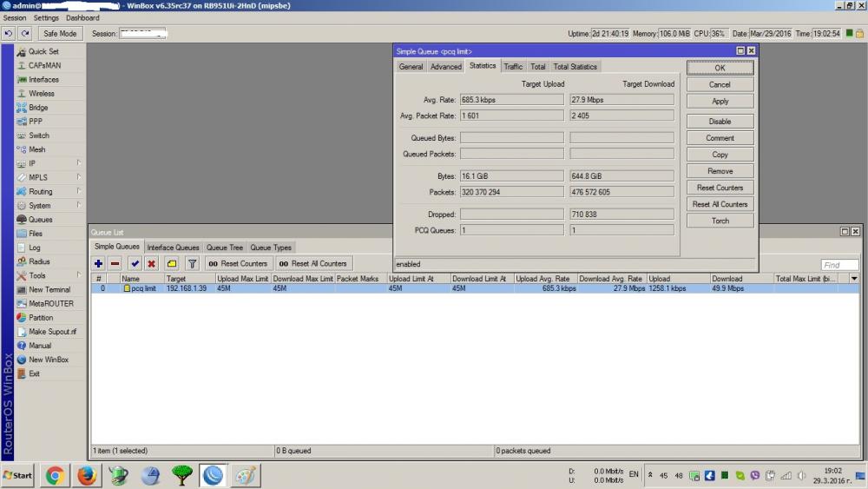The image size is (868, 489).
Task: Click the redo arrow in main toolbar
Action: (25, 33)
